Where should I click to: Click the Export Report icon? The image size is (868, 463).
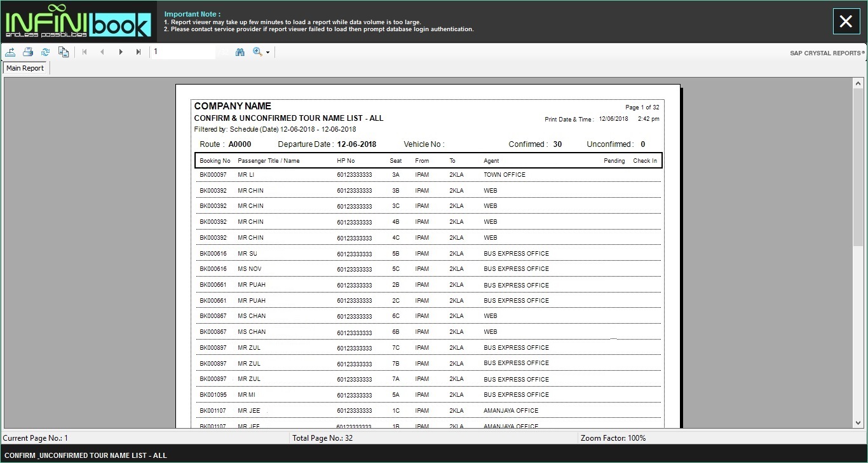click(11, 52)
